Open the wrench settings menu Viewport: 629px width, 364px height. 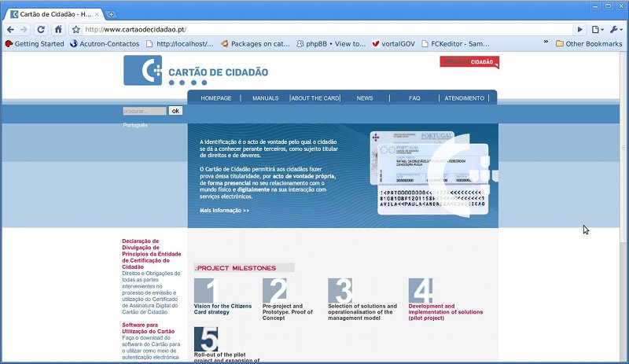(x=616, y=30)
